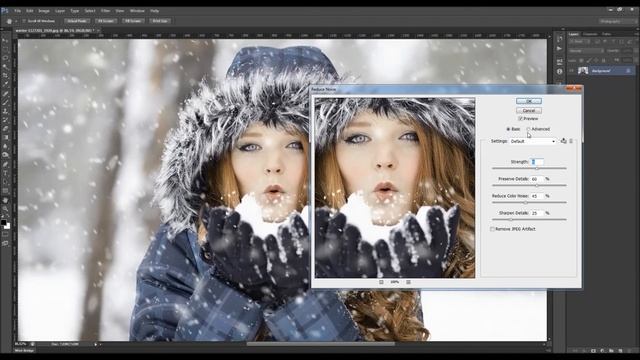Click Cancel in Reduce Noise dialog
The width and height of the screenshot is (640, 360).
click(x=529, y=111)
